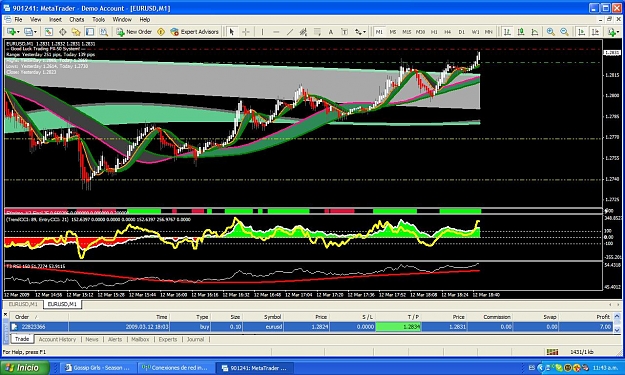Screen dimensions: 625x375
Task: Select Line Chart display icon
Action: [x=535, y=32]
